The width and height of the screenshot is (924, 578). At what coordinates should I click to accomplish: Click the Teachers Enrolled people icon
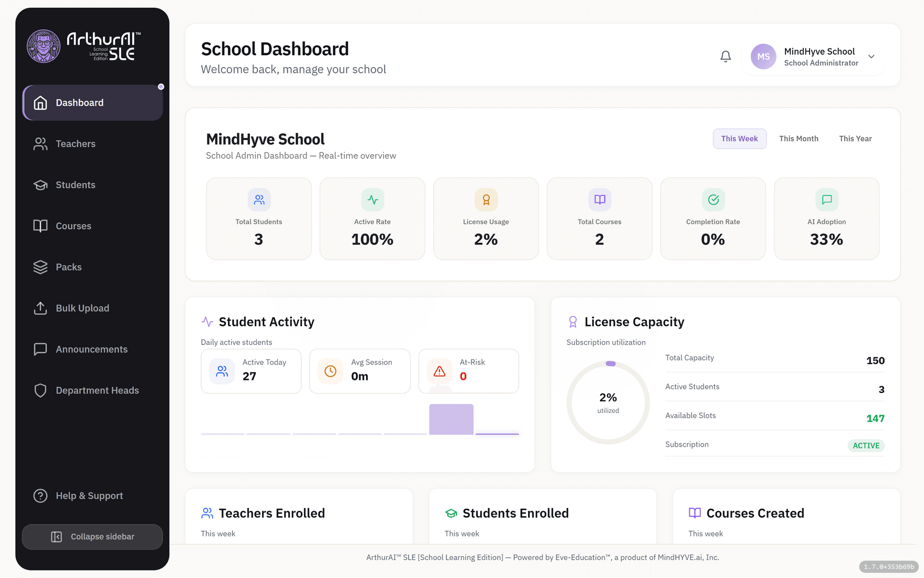(x=207, y=513)
